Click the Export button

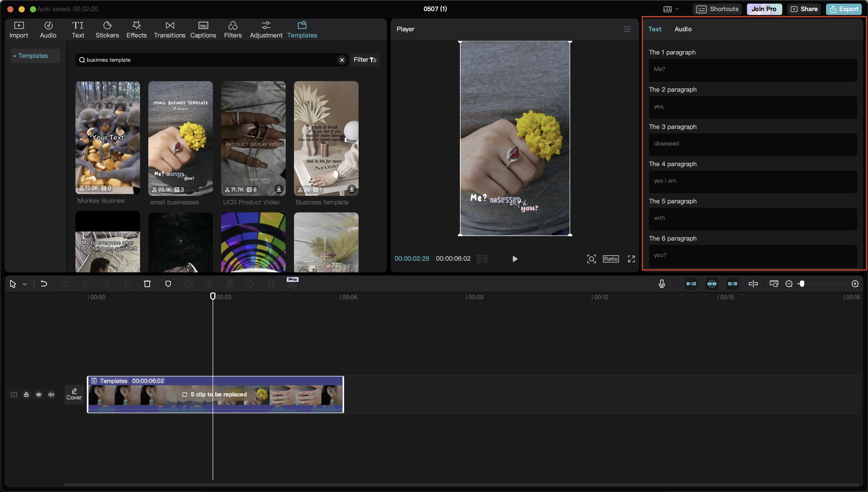click(x=844, y=9)
